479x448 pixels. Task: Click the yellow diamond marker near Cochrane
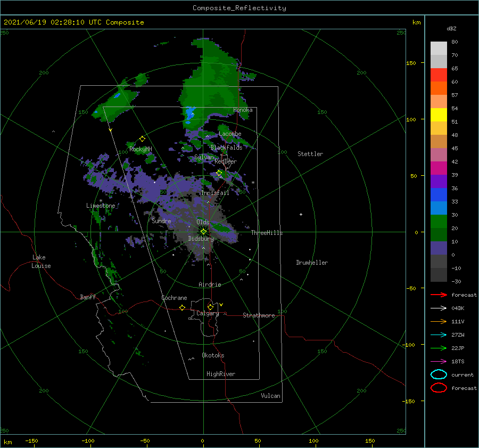[x=182, y=307]
